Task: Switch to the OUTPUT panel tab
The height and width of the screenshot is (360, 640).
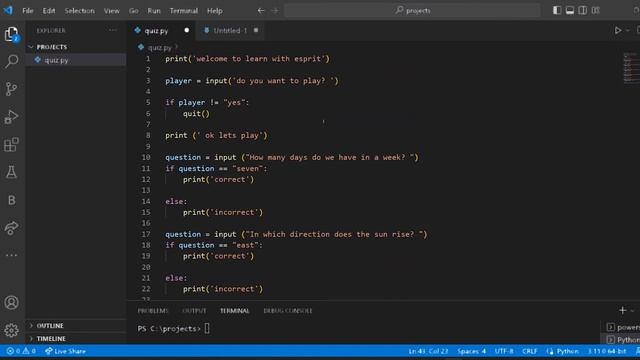Action: (194, 311)
